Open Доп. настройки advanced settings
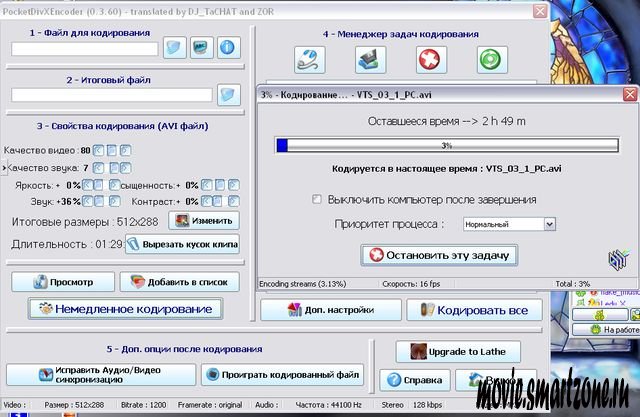640x417 pixels. coord(331,310)
